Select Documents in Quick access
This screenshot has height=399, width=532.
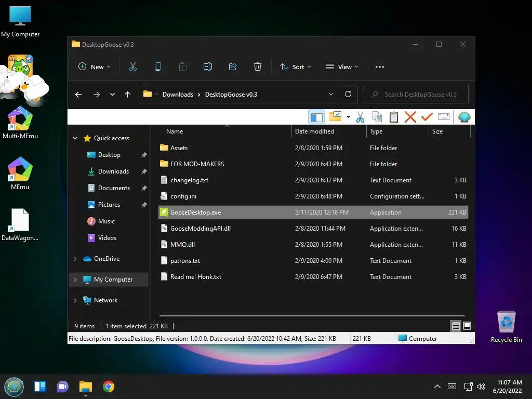tap(114, 188)
